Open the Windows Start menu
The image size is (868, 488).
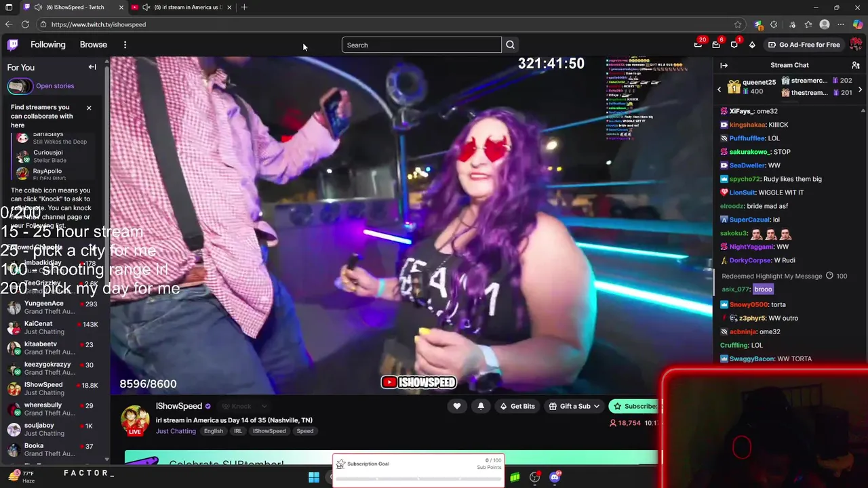pos(314,477)
